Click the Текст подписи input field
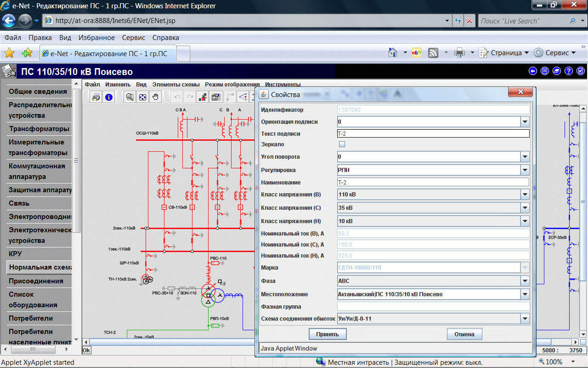The width and height of the screenshot is (588, 368). (433, 134)
